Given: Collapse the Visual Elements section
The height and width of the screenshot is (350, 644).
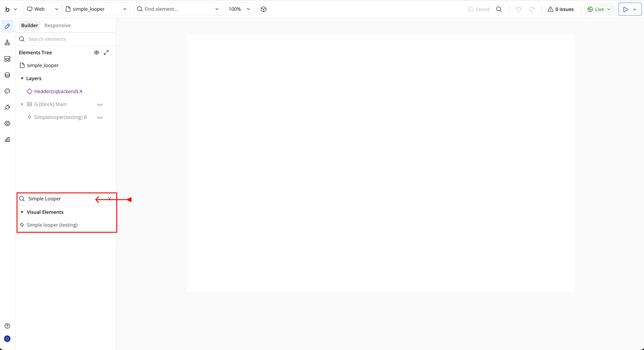Looking at the screenshot, I should (22, 212).
